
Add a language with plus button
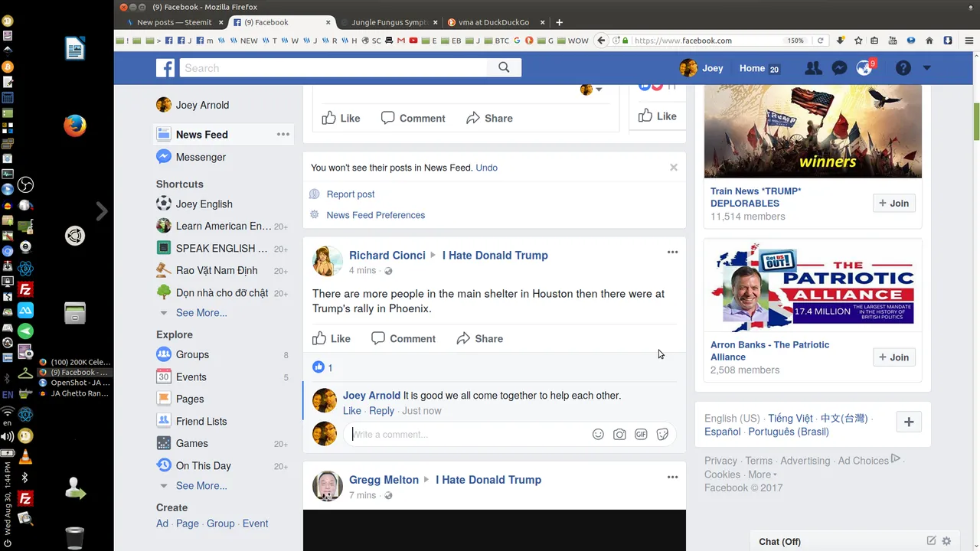pyautogui.click(x=909, y=422)
